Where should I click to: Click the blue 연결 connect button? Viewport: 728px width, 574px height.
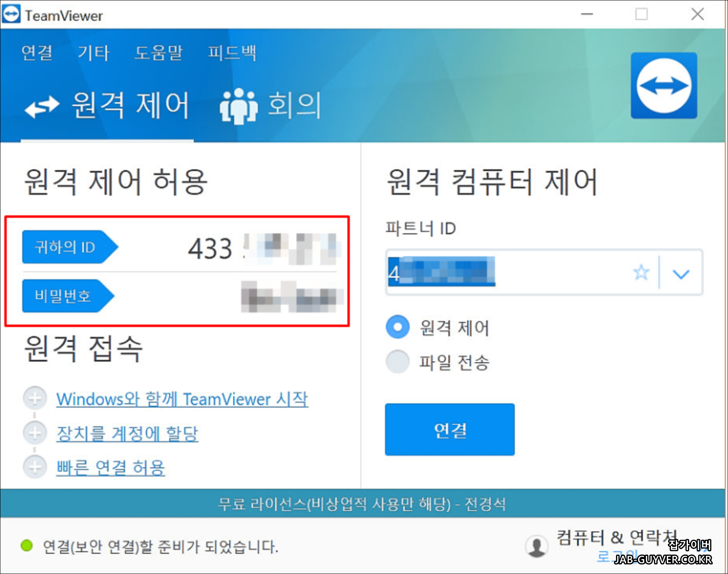coord(450,429)
